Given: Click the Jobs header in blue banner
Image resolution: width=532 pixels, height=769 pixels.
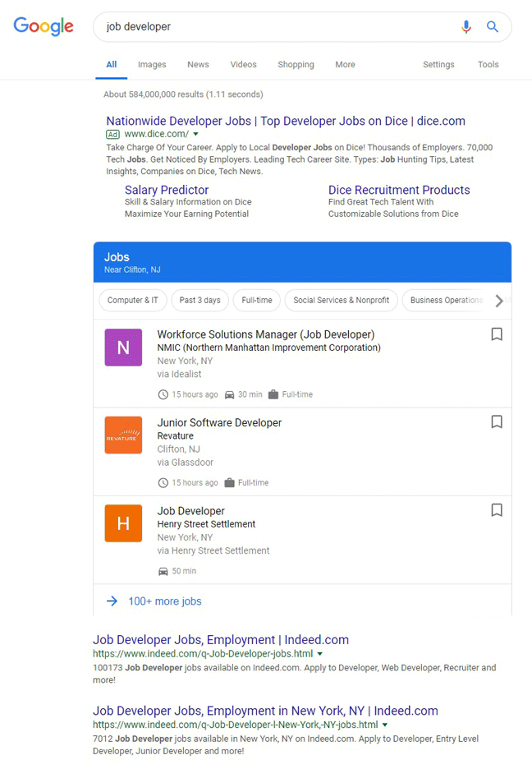Looking at the screenshot, I should click(x=117, y=257).
